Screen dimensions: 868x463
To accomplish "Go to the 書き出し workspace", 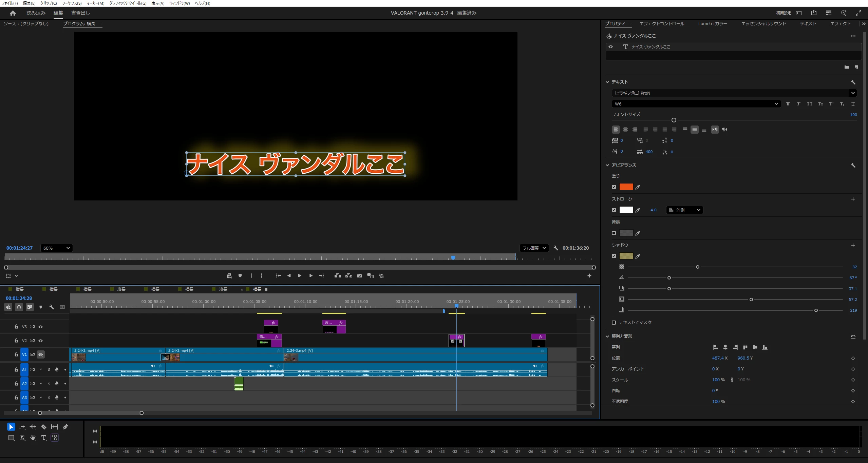I will (x=81, y=13).
